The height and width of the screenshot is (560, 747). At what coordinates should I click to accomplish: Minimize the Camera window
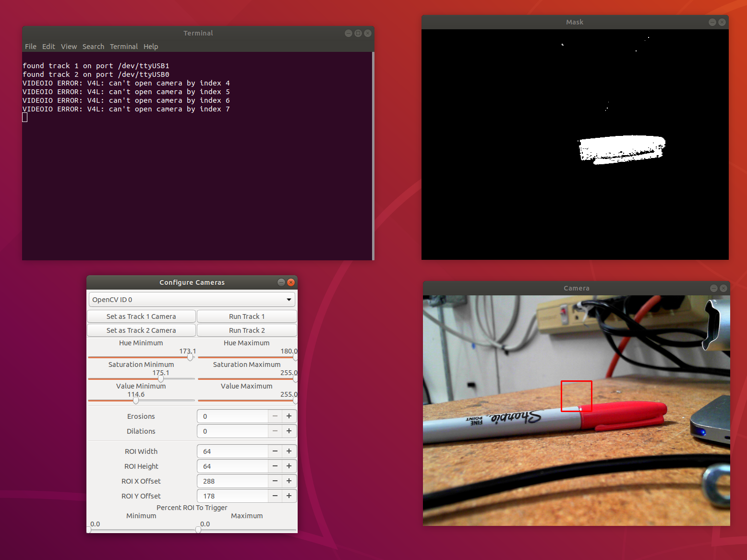click(714, 288)
